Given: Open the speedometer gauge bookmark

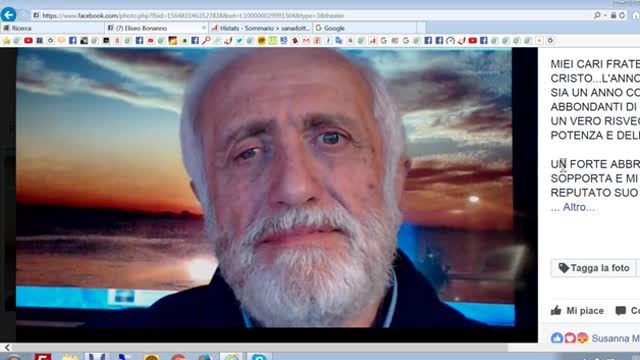Looking at the screenshot, I should (450, 40).
